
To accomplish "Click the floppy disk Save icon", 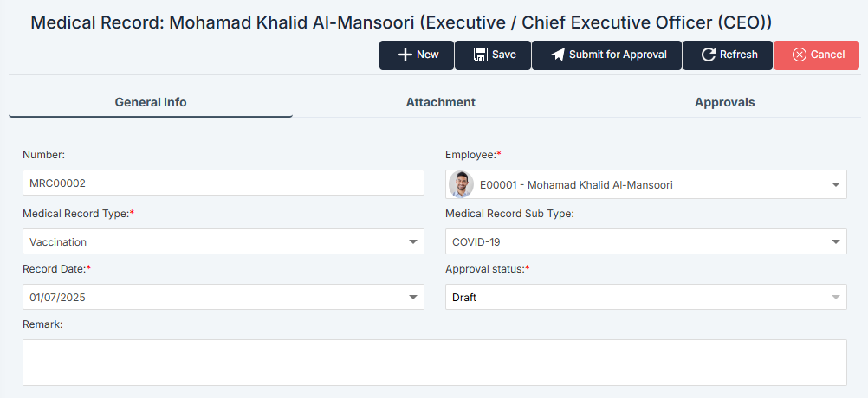I will [x=480, y=55].
